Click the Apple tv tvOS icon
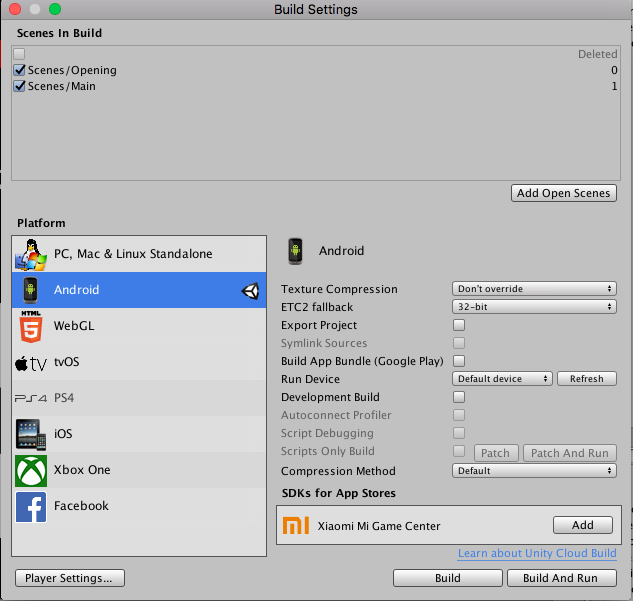Viewport: 633px width, 601px height. point(31,364)
